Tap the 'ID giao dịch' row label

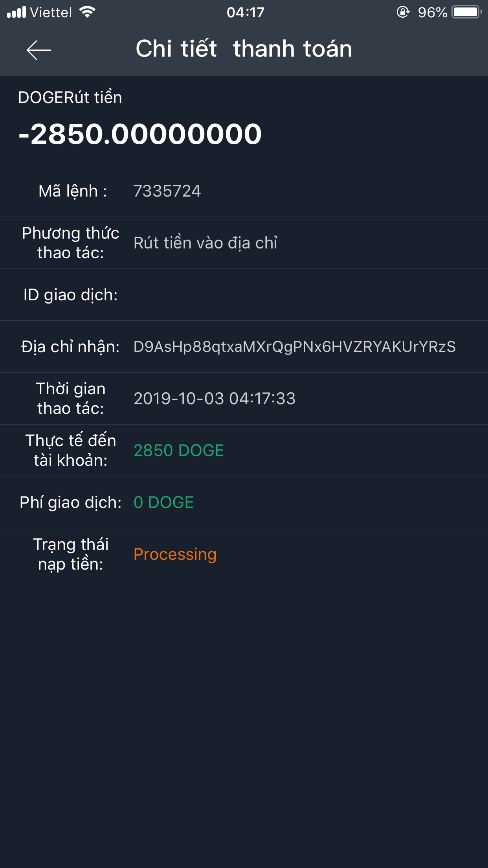[70, 295]
